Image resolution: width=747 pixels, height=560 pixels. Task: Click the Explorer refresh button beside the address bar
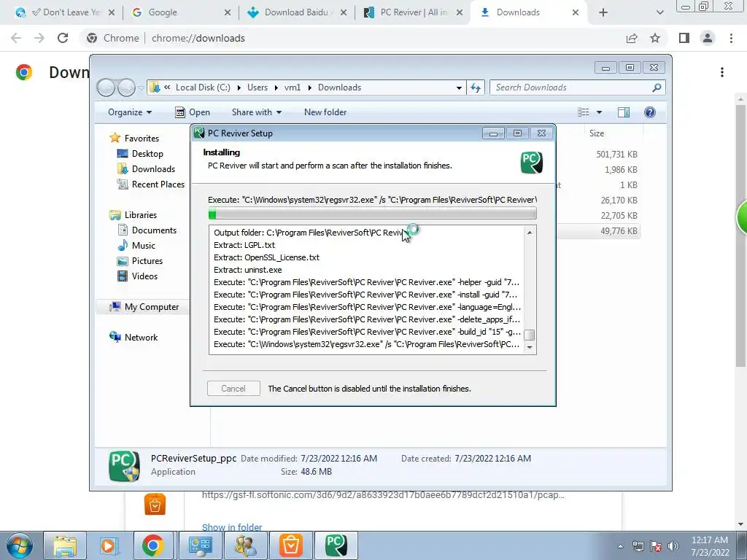(476, 87)
